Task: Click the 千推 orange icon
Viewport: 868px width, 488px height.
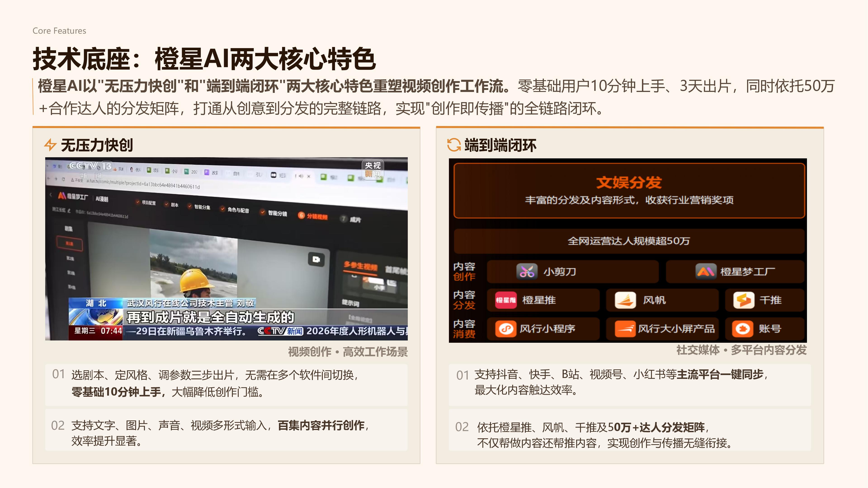Action: [744, 300]
